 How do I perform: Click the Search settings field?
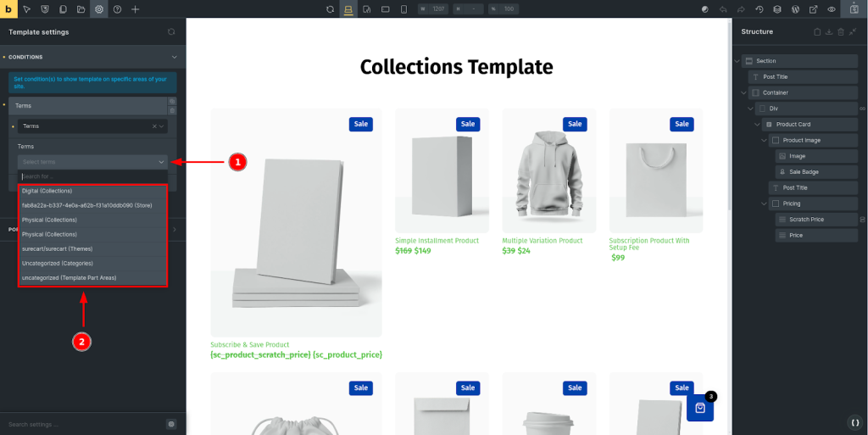[x=83, y=424]
